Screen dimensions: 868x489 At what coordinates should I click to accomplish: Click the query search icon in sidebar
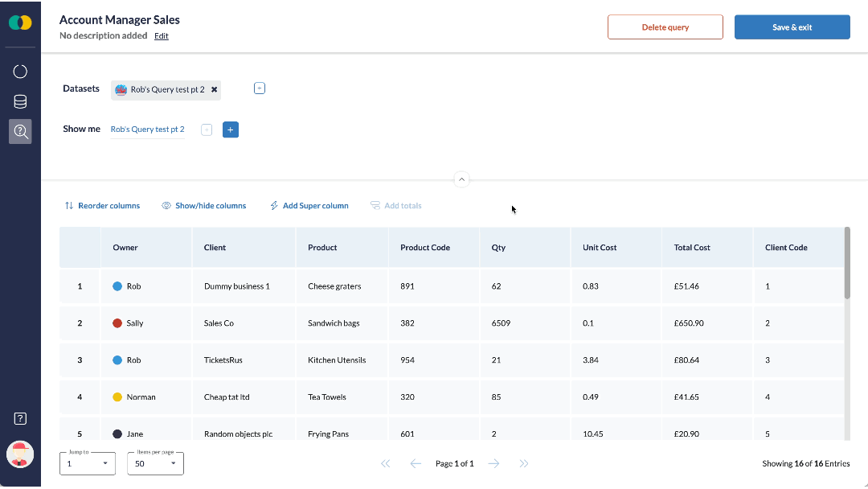[20, 131]
